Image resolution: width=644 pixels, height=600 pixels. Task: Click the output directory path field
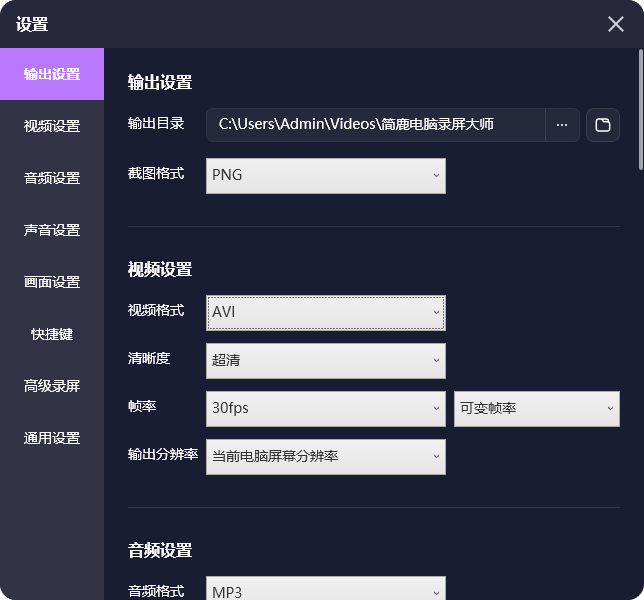(376, 125)
